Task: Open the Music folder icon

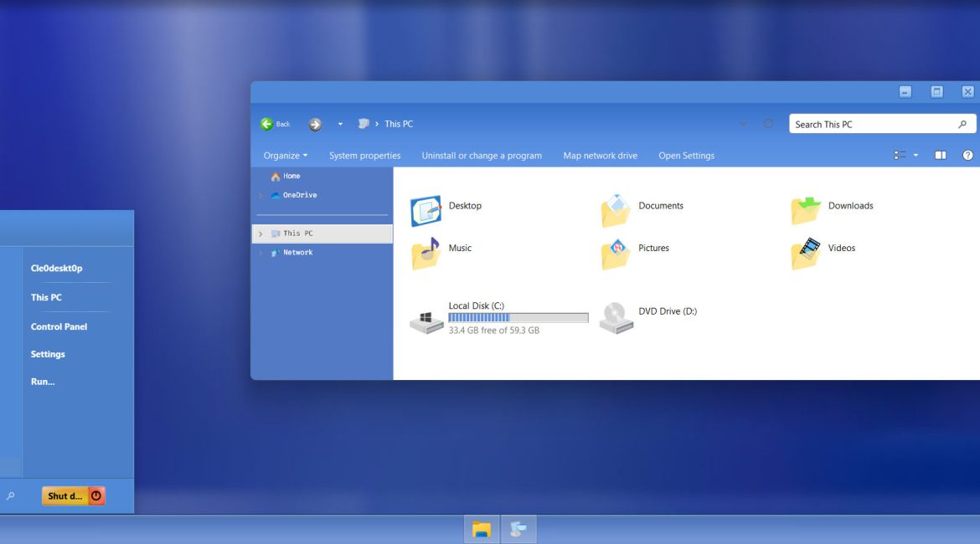Action: pyautogui.click(x=426, y=253)
